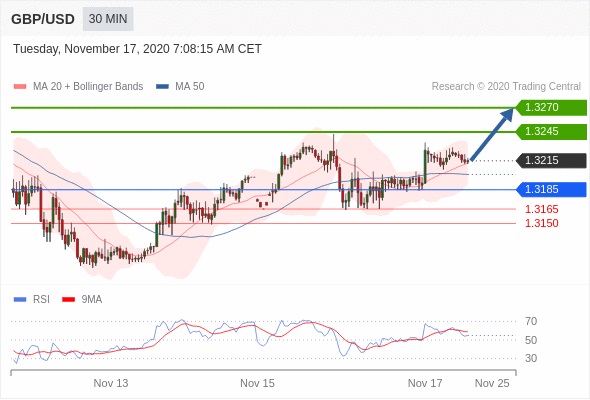Viewport: 590px width, 400px height.
Task: Click the 1.3165 red support level
Action: (x=541, y=209)
